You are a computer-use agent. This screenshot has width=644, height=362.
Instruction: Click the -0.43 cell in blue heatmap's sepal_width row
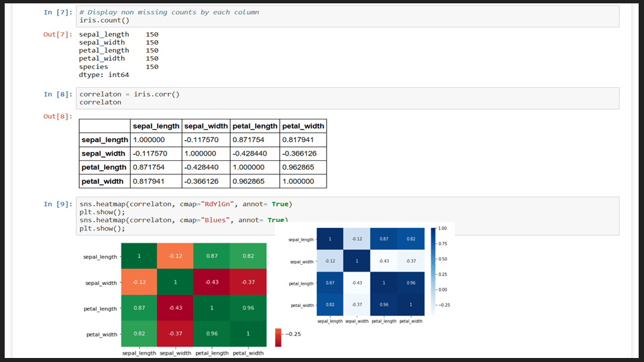[384, 261]
